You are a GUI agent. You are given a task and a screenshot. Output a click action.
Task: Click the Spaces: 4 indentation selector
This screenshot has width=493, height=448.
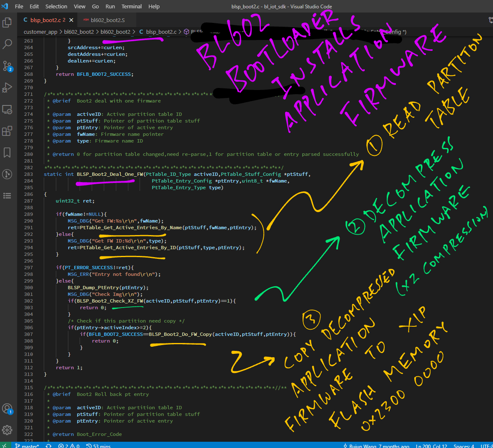click(463, 446)
